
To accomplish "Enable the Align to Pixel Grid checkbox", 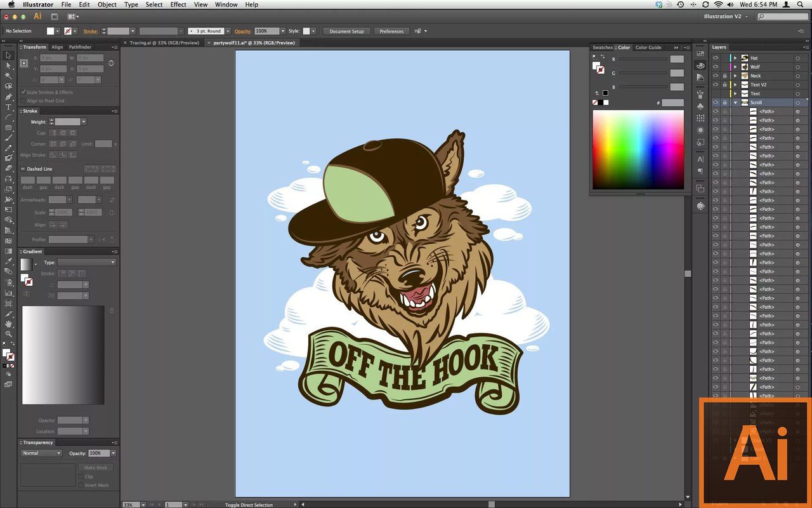I will pos(23,100).
